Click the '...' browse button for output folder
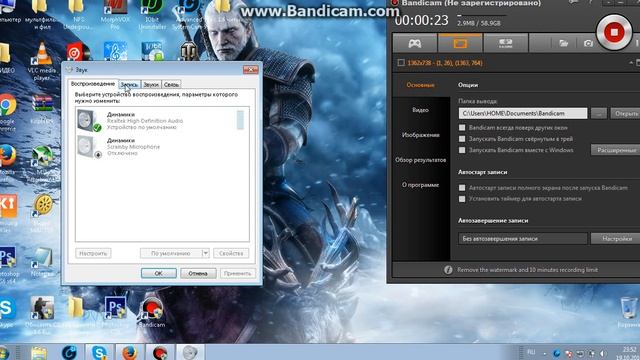Viewport: 640px width, 360px height. click(599, 113)
